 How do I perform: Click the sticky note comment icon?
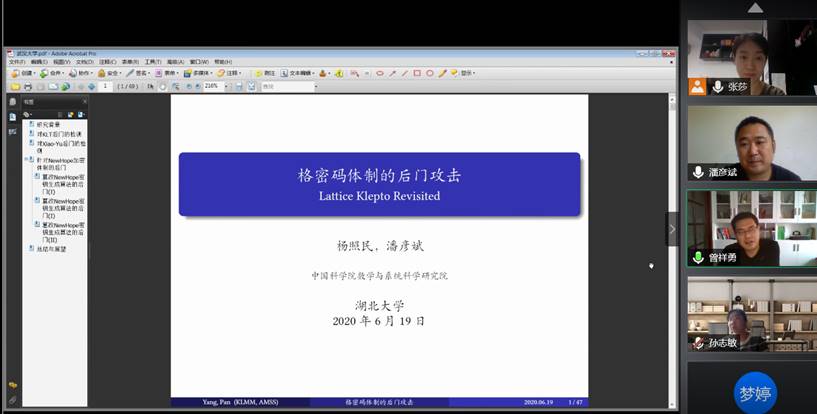(258, 73)
